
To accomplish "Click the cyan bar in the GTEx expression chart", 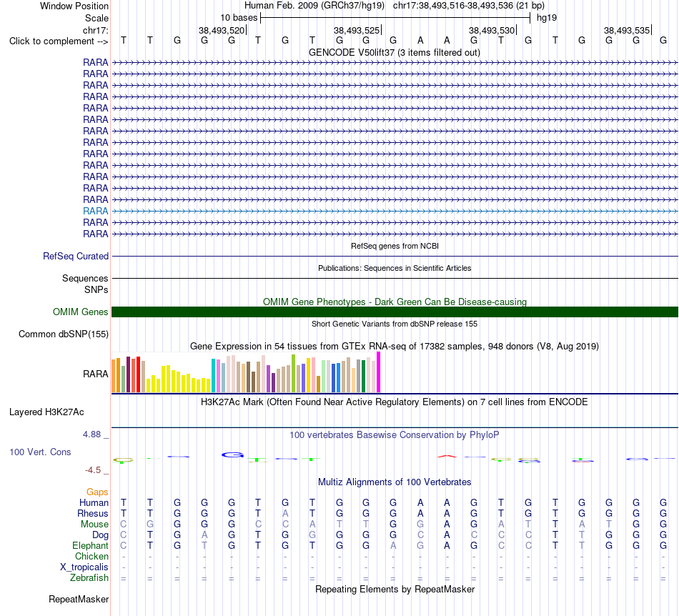I will tap(213, 375).
